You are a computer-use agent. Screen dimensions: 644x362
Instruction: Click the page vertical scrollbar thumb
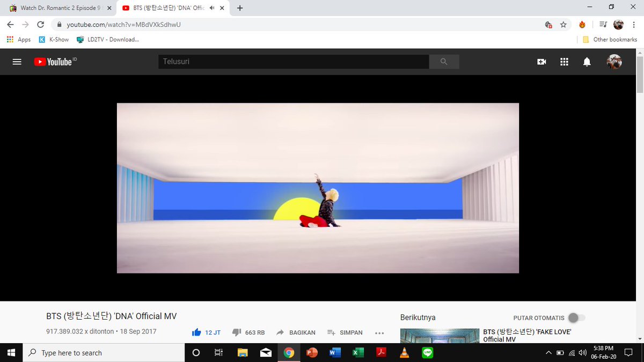tap(640, 74)
